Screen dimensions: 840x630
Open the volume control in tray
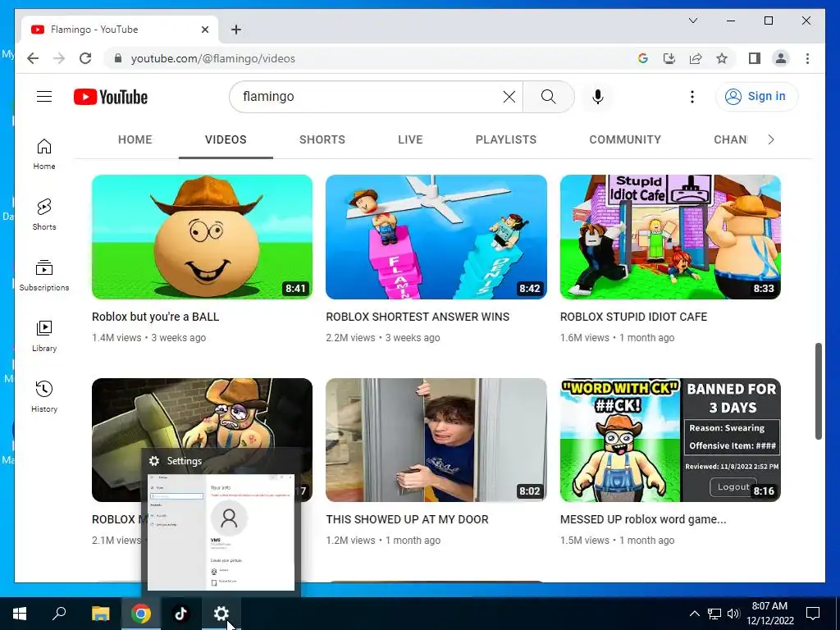pos(733,614)
